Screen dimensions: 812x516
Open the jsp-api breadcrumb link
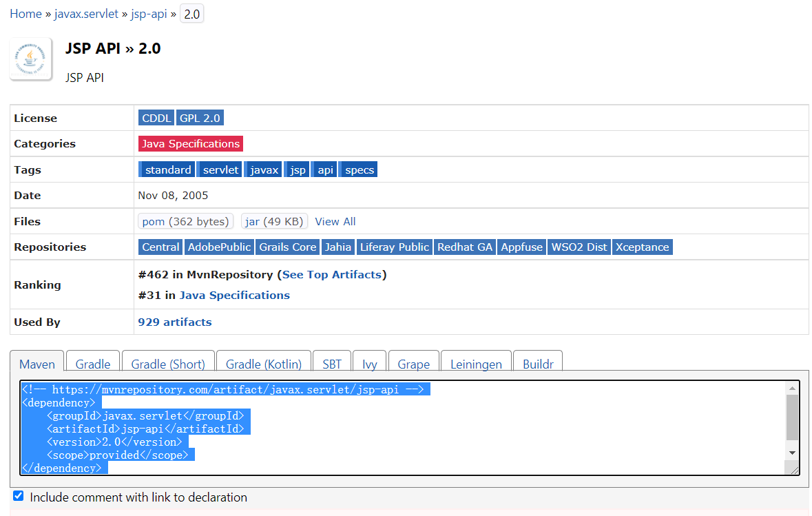coord(149,14)
